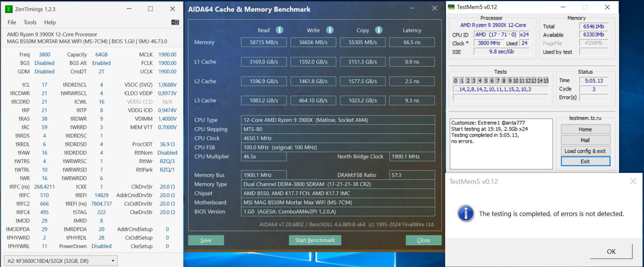Click the Save button in AIDA64
This screenshot has width=644, height=267.
[x=206, y=240]
